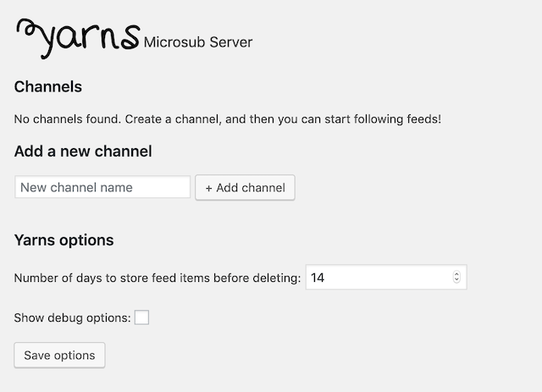
Task: Click the curly swirl starting the Yarns logo
Action: [x=26, y=28]
